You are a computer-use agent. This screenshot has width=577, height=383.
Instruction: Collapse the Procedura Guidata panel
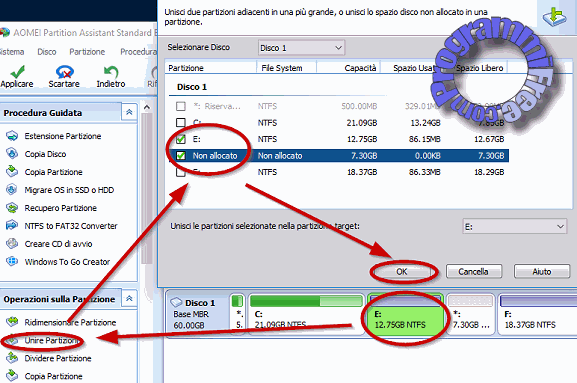pyautogui.click(x=129, y=112)
